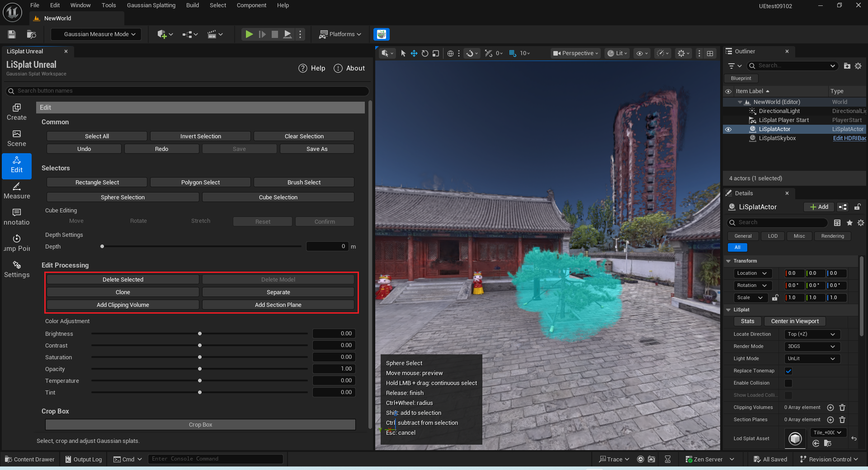
Task: Click the Play button in the main toolbar
Action: pos(249,34)
